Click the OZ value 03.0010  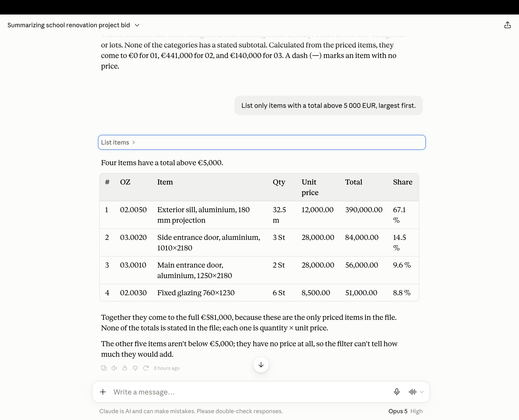[133, 265]
